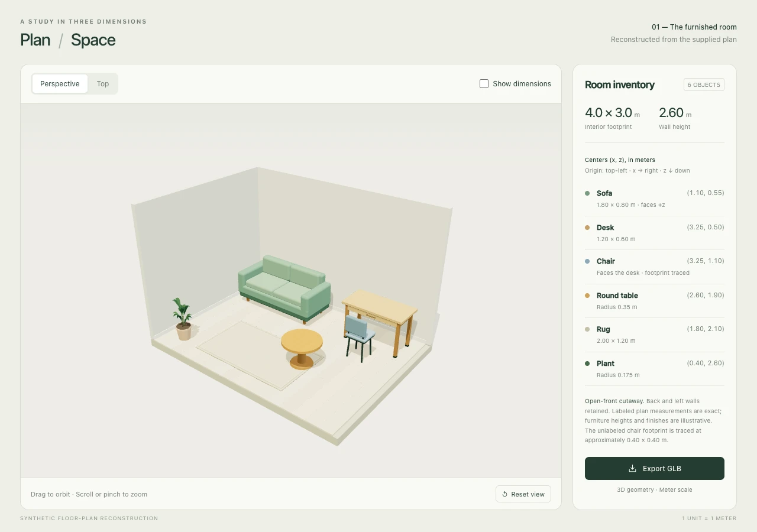Select the Desk inventory row

point(655,233)
